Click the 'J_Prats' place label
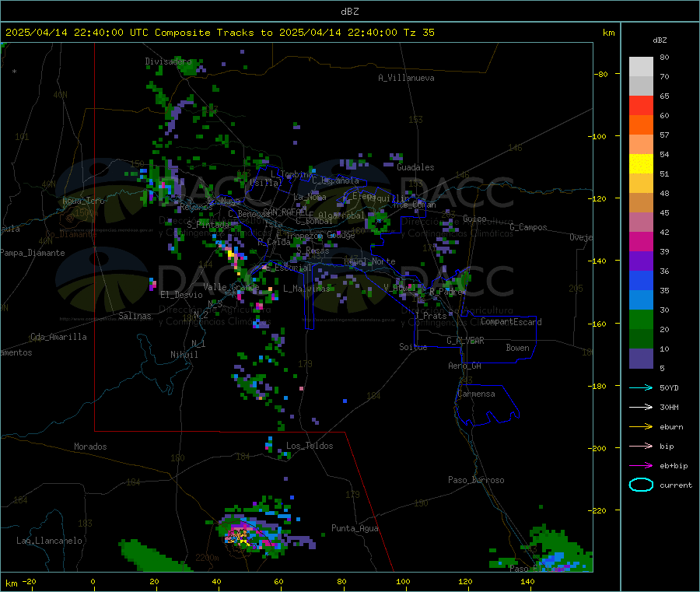Image resolution: width=700 pixels, height=592 pixels. click(x=430, y=316)
